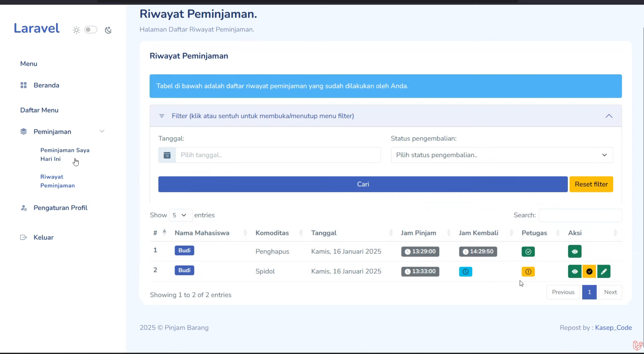Image resolution: width=644 pixels, height=354 pixels.
Task: Click blue clock pending-return icon for Spidol
Action: (466, 272)
